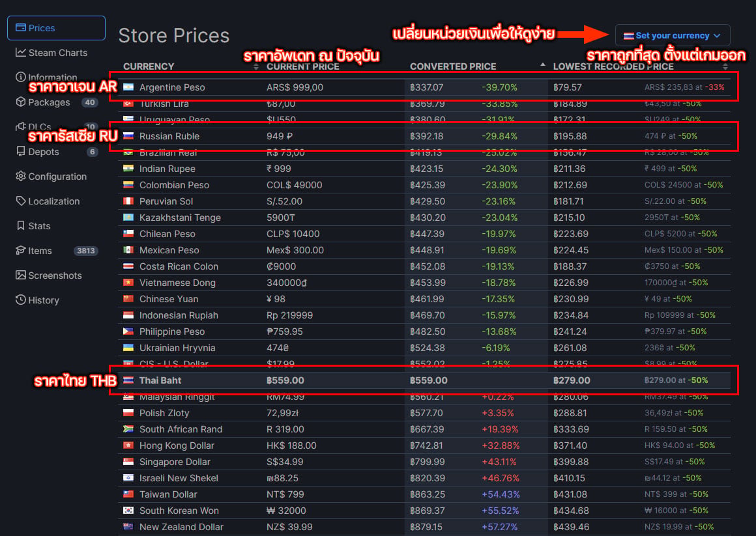Open the Stats section
756x536 pixels.
[x=33, y=225]
